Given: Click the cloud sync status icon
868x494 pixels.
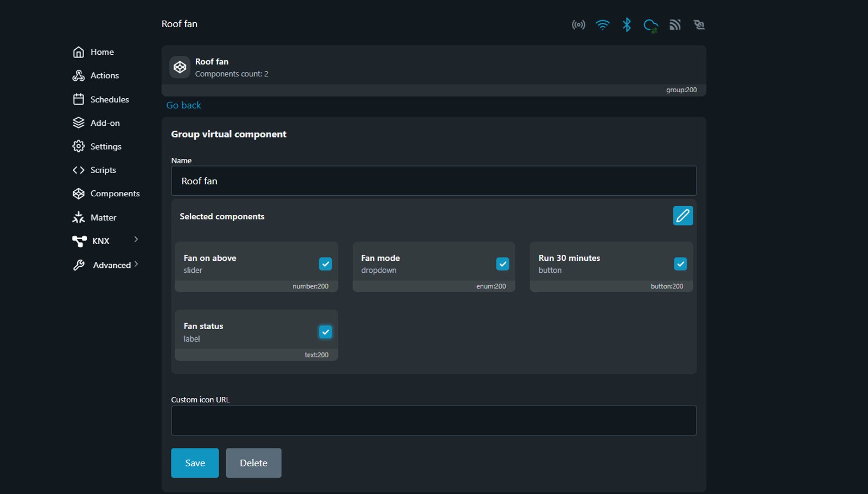Looking at the screenshot, I should point(650,25).
